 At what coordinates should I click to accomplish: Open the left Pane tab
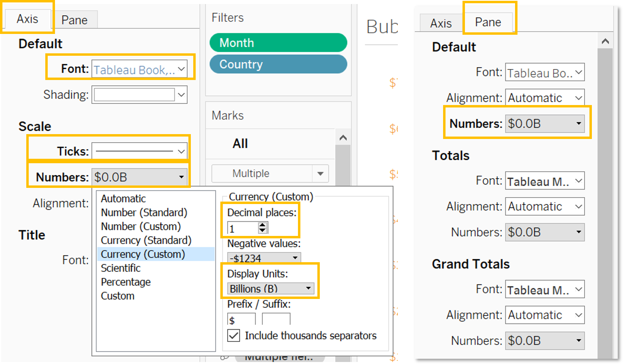tap(74, 20)
